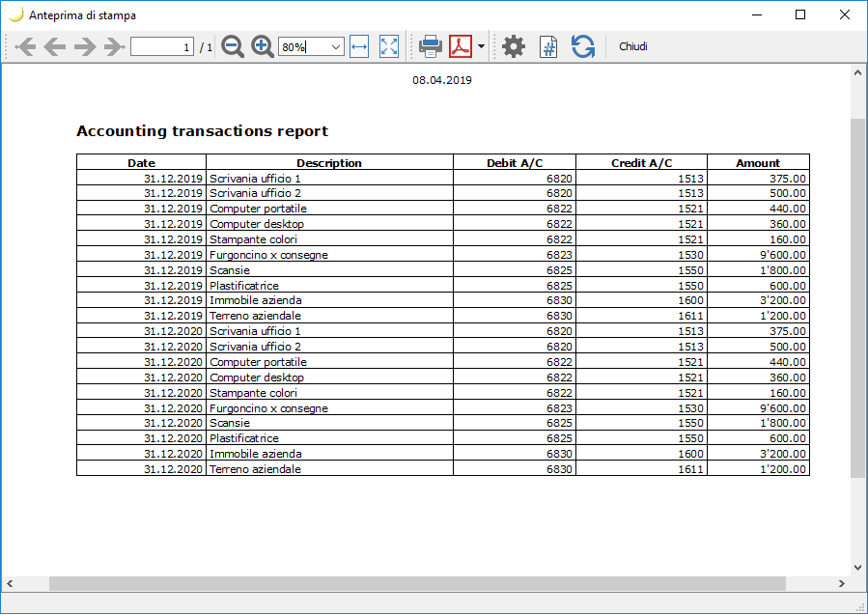Go to the first page arrow
Screen dimensions: 868x615
tap(25, 46)
